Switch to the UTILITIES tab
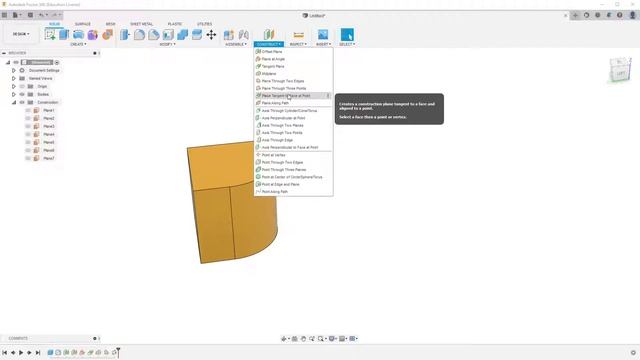640x360 pixels. coord(204,24)
